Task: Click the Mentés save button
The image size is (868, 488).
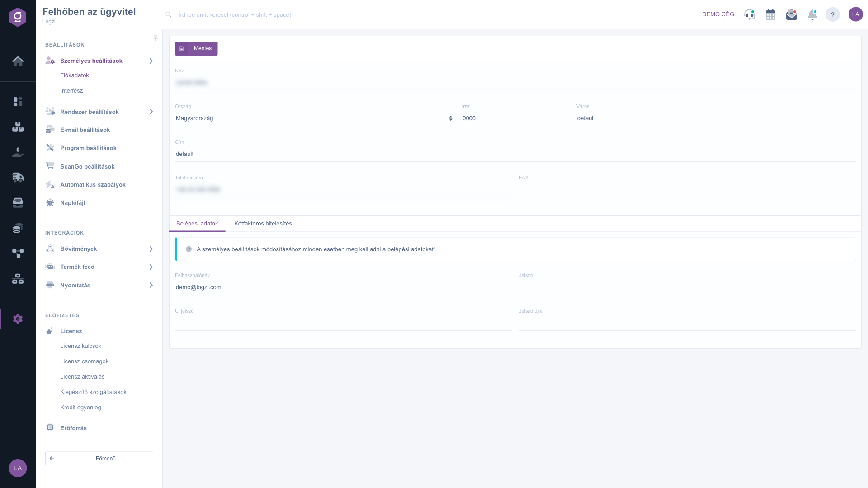Action: click(196, 48)
